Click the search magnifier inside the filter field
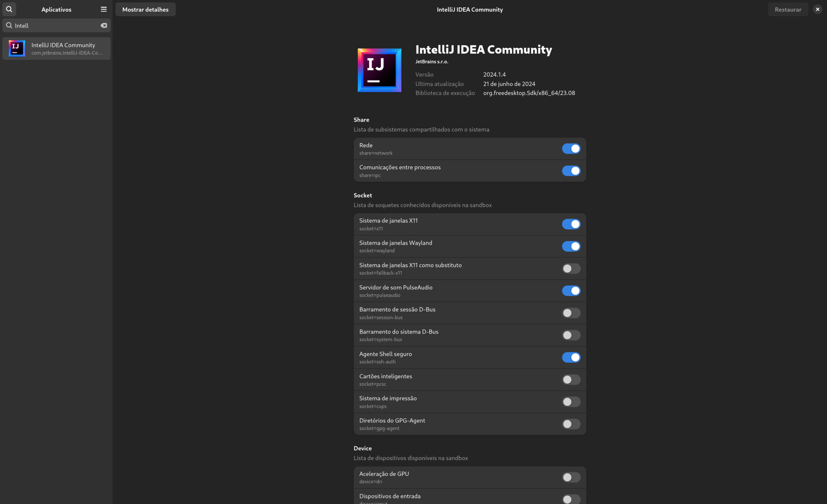The image size is (827, 504). tap(9, 25)
